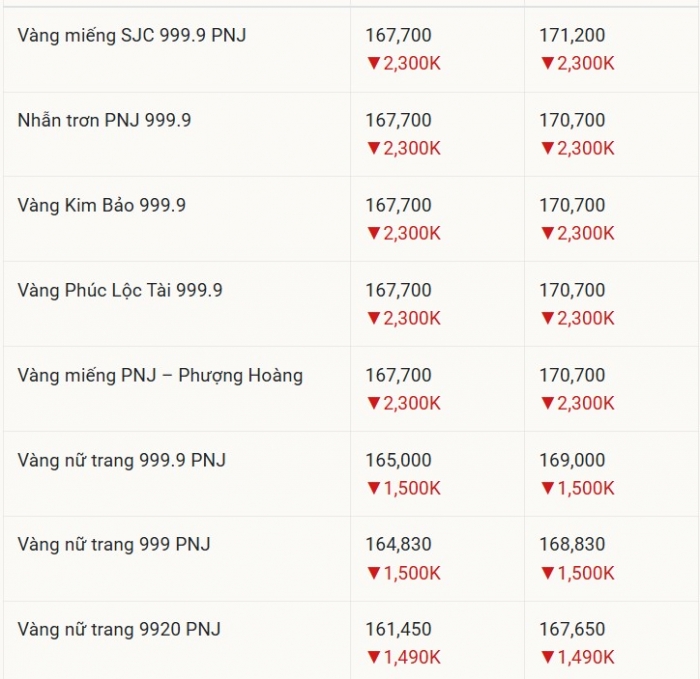Select the 168,830 price figure
700x679 pixels.
572,546
